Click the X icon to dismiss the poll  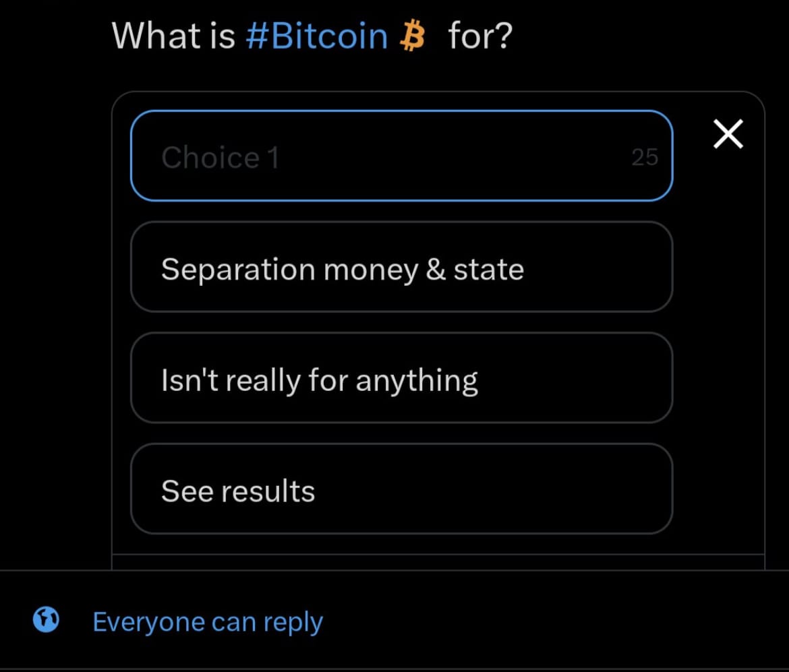728,134
